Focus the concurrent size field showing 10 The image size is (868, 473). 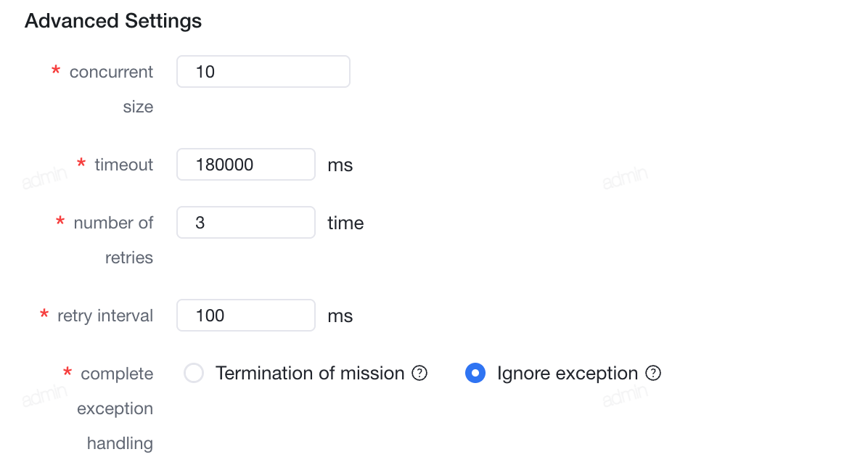(x=263, y=71)
